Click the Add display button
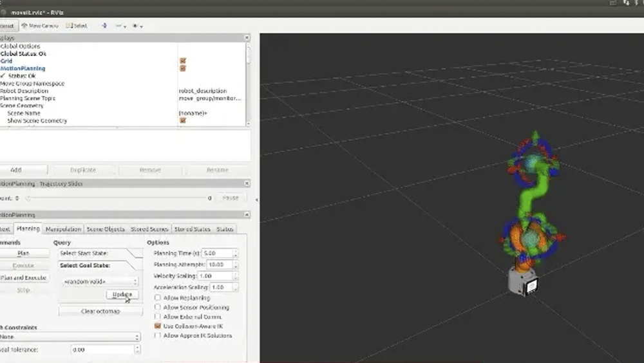The height and width of the screenshot is (363, 644). (23, 169)
